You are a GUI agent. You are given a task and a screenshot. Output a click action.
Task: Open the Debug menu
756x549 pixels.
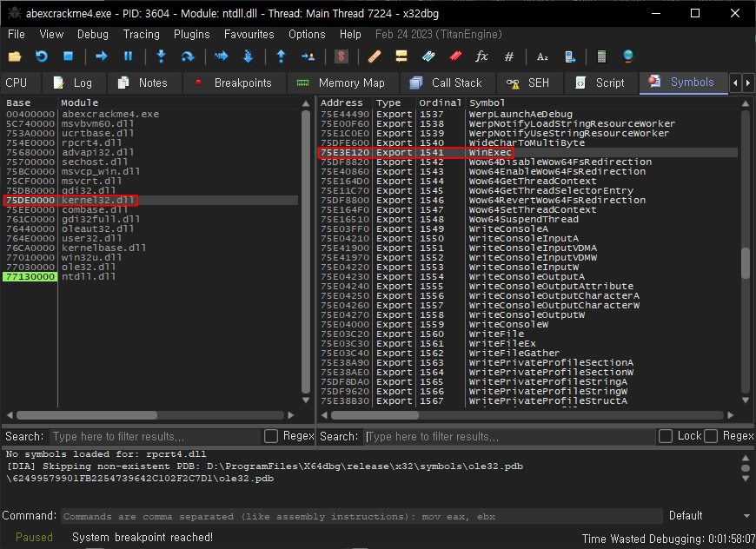tap(93, 34)
